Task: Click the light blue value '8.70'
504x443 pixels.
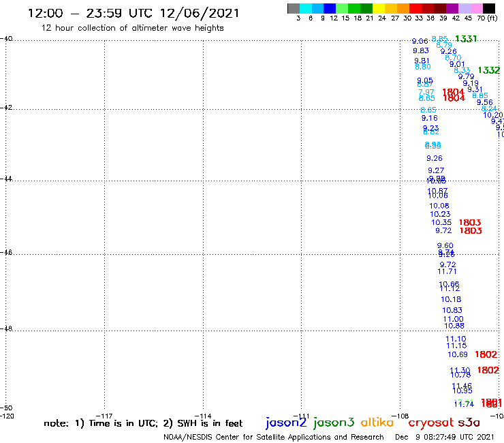Action: [x=453, y=57]
